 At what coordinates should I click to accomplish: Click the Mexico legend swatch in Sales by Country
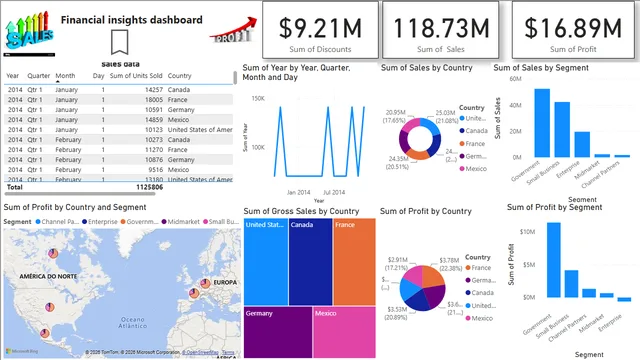point(462,169)
